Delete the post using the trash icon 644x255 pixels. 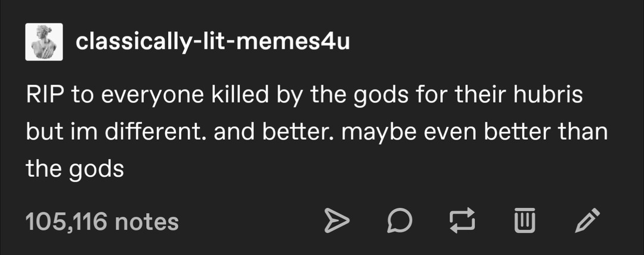tap(525, 220)
